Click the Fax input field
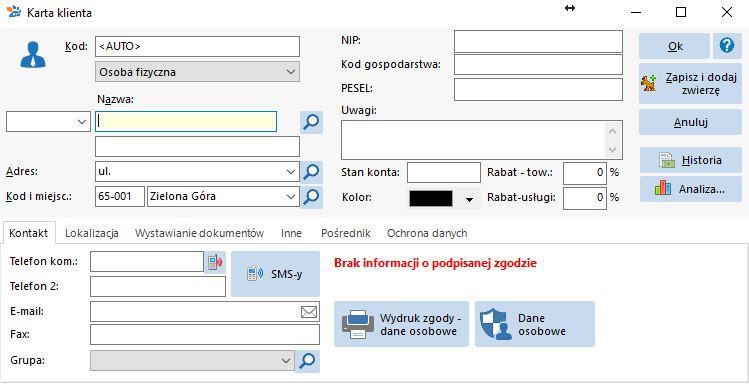The height and width of the screenshot is (389, 749). (x=205, y=335)
